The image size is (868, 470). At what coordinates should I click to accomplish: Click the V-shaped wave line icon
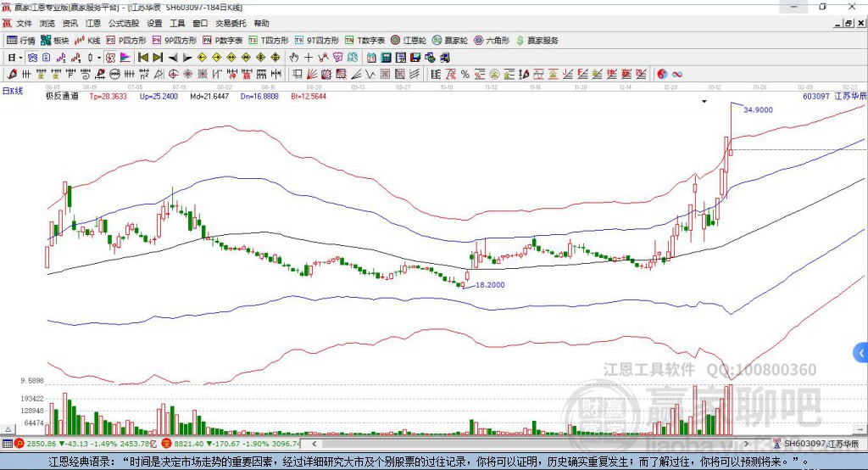click(x=370, y=74)
